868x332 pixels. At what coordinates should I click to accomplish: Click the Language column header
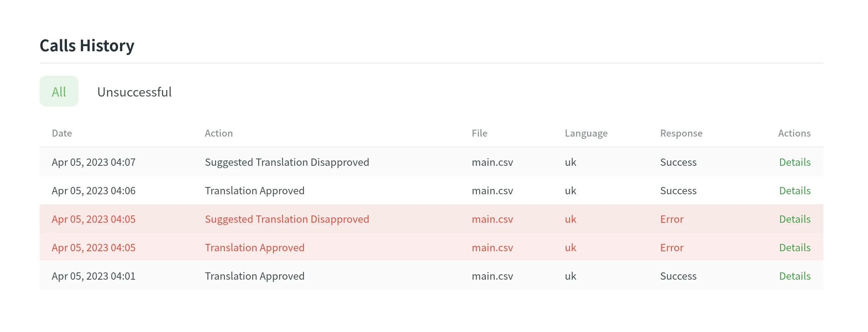tap(586, 133)
